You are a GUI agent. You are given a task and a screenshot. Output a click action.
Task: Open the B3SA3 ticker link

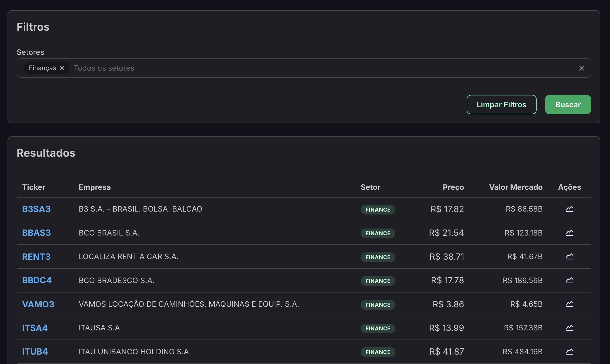pos(36,209)
